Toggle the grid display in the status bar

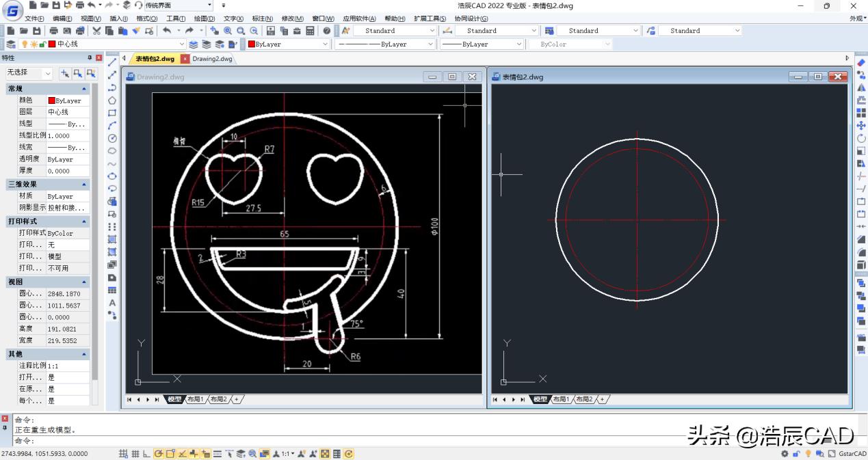tap(135, 453)
